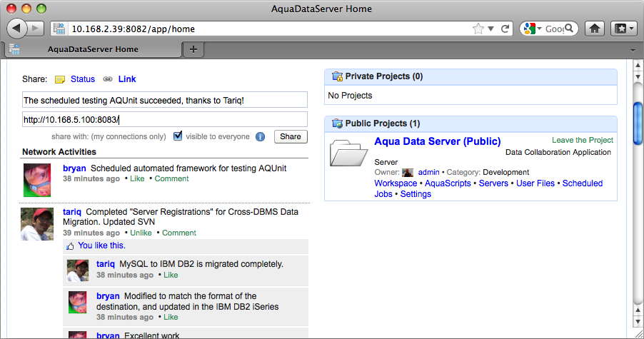The image size is (644, 339).
Task: Choose the Status share option
Action: pos(83,79)
